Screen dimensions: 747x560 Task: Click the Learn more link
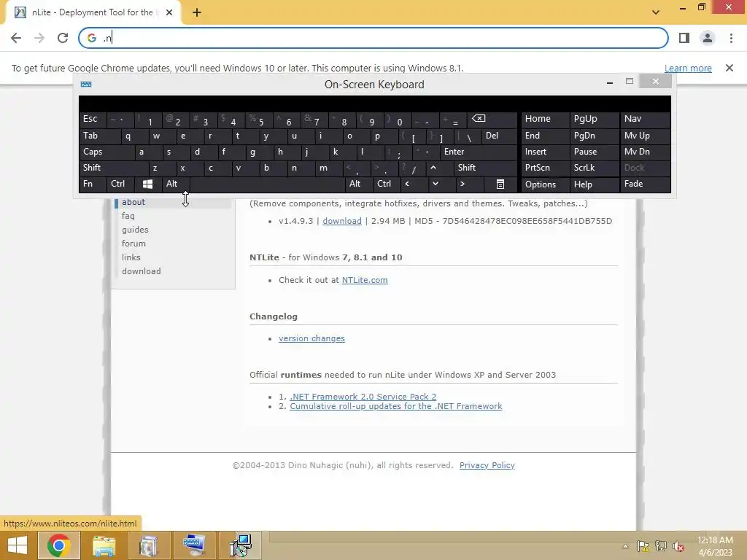[688, 68]
